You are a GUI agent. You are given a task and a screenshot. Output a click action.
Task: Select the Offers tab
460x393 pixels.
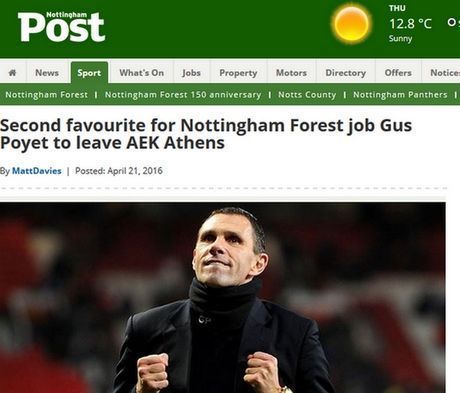[x=398, y=72]
